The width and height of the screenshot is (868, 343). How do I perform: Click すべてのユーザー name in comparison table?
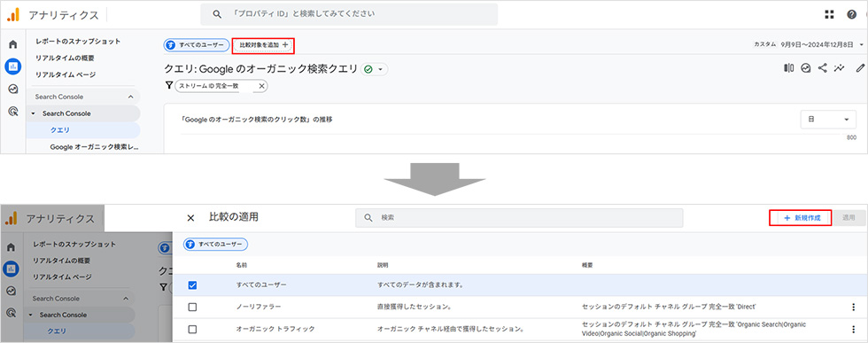click(261, 285)
